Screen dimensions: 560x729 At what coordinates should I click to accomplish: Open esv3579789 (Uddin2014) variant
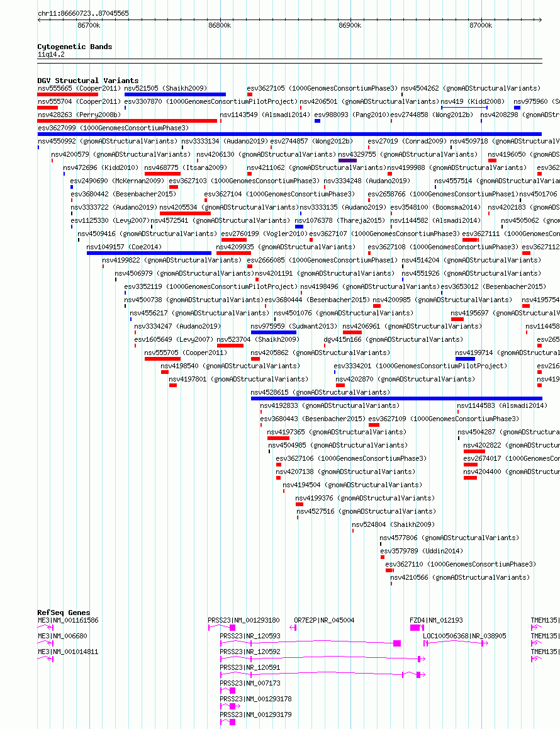422,551
